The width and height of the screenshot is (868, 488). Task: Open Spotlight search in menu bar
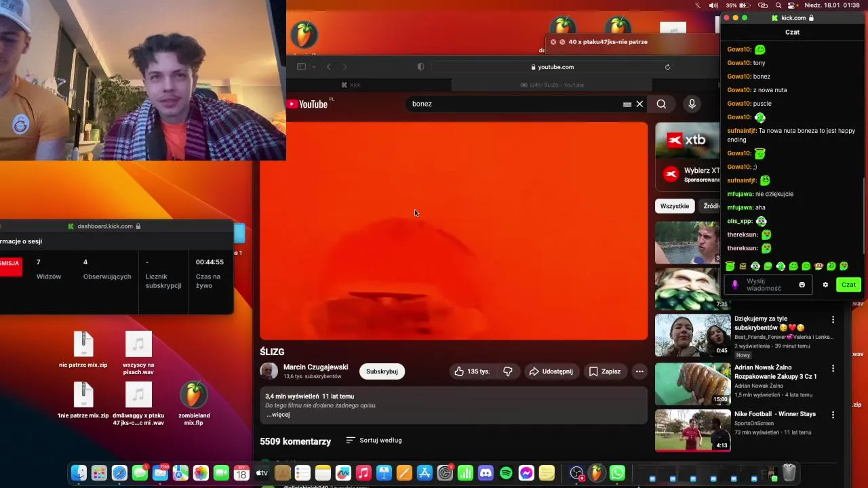(x=778, y=5)
